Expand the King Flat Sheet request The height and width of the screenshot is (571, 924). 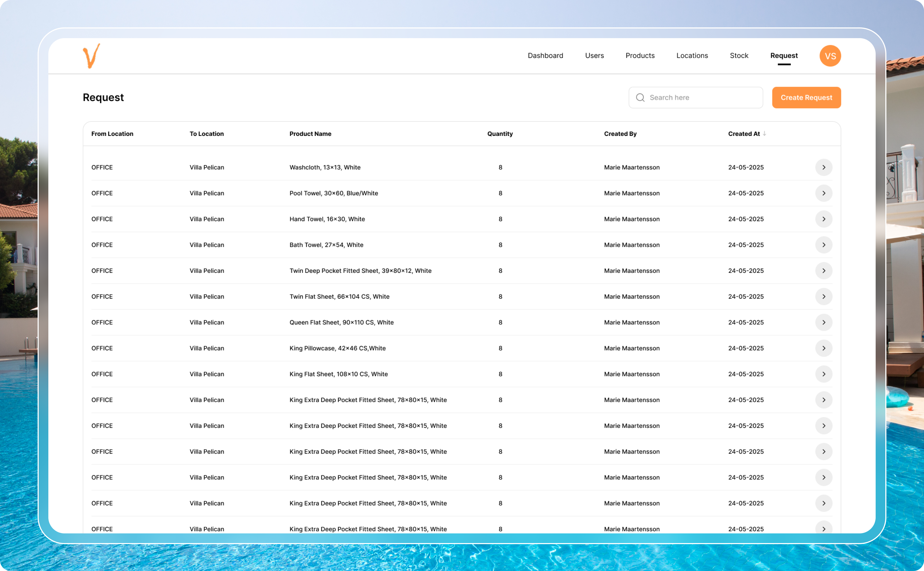[x=824, y=374]
